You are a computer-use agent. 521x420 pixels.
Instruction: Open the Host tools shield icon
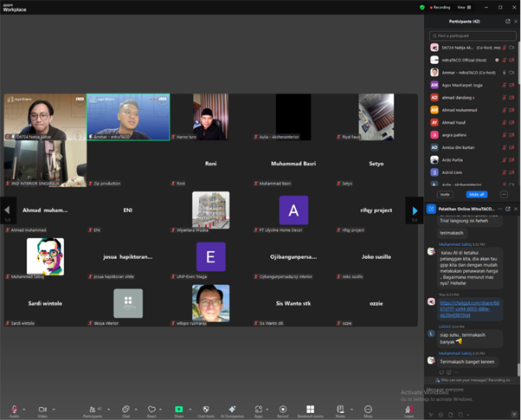206,409
